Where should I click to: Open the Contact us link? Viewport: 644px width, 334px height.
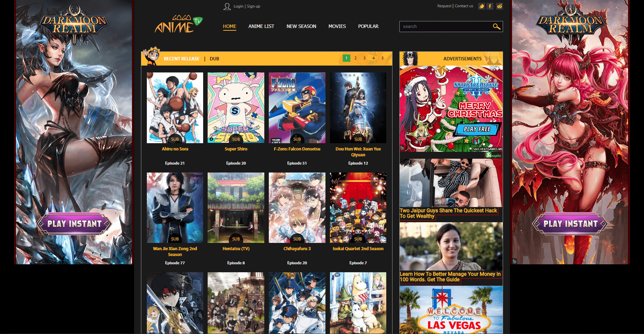pos(464,6)
